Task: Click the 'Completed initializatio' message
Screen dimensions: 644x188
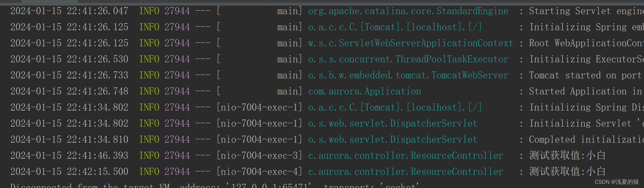Action: pos(586,140)
